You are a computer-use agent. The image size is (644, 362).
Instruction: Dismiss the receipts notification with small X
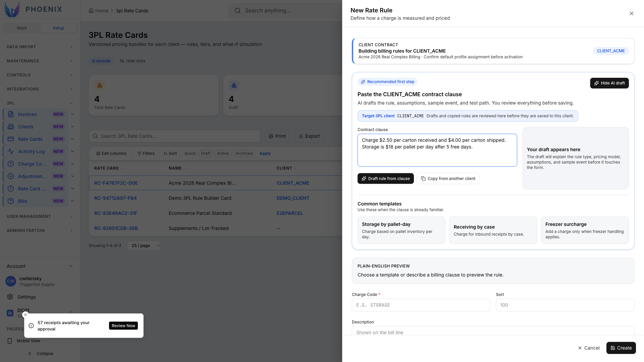pyautogui.click(x=25, y=315)
